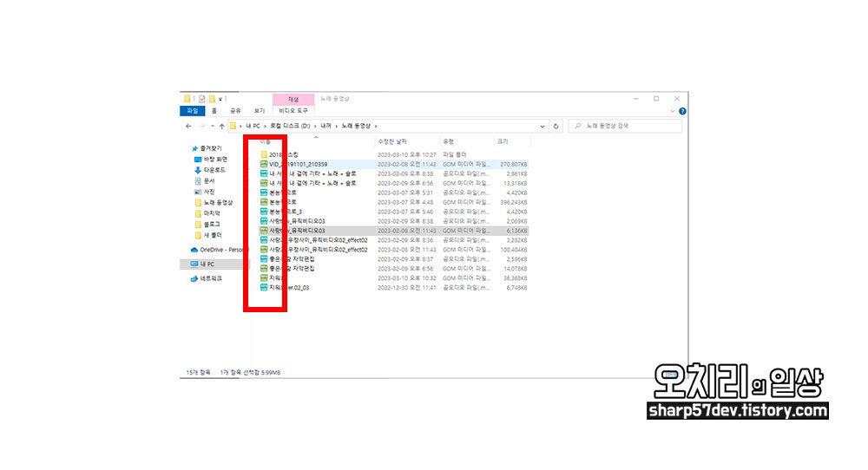Viewport: 868px width, 470px height.
Task: Click the file icon of the 396,243KB row
Action: [x=264, y=202]
